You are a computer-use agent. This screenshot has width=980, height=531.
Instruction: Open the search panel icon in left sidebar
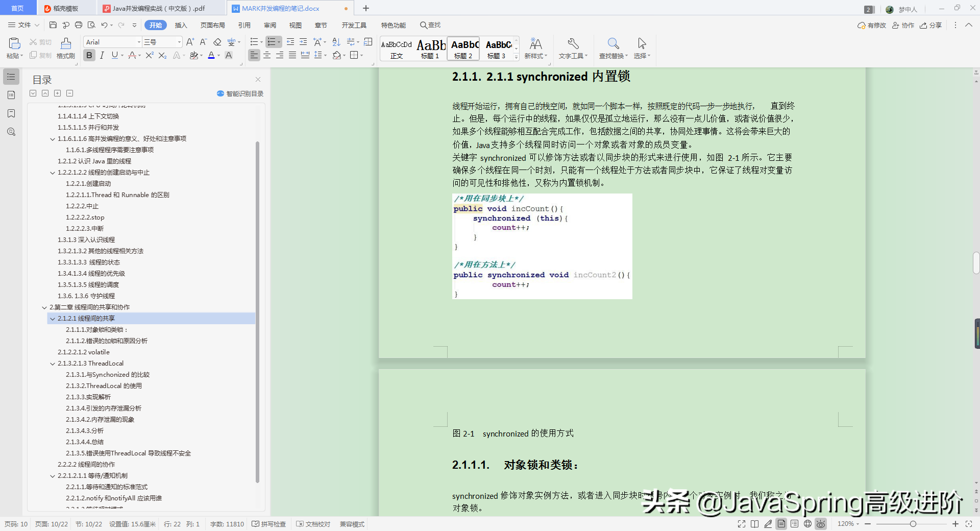pos(11,132)
